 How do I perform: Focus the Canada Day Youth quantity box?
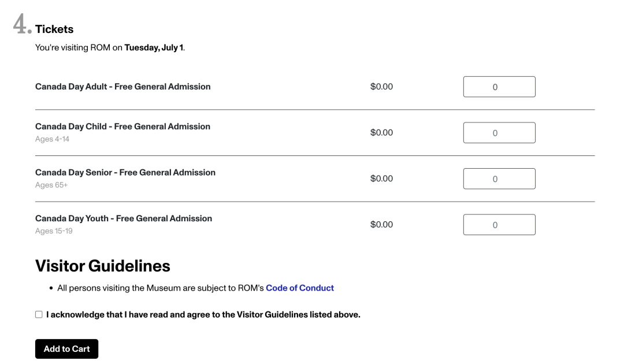click(499, 225)
